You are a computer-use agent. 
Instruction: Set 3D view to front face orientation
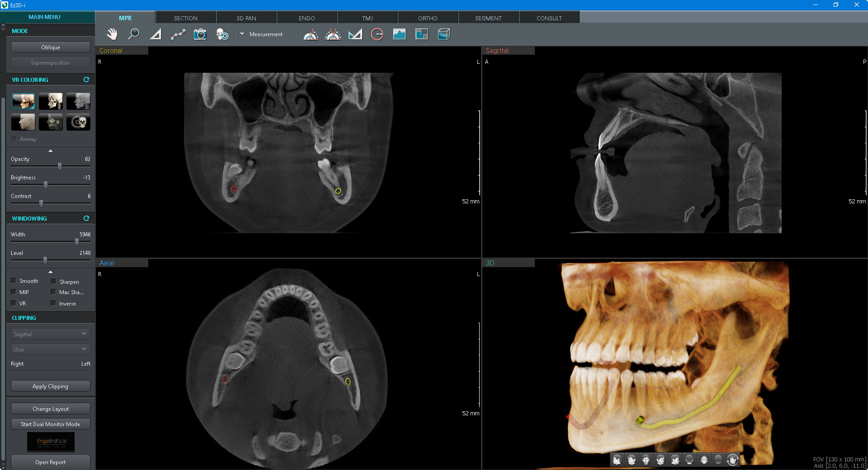tap(646, 460)
